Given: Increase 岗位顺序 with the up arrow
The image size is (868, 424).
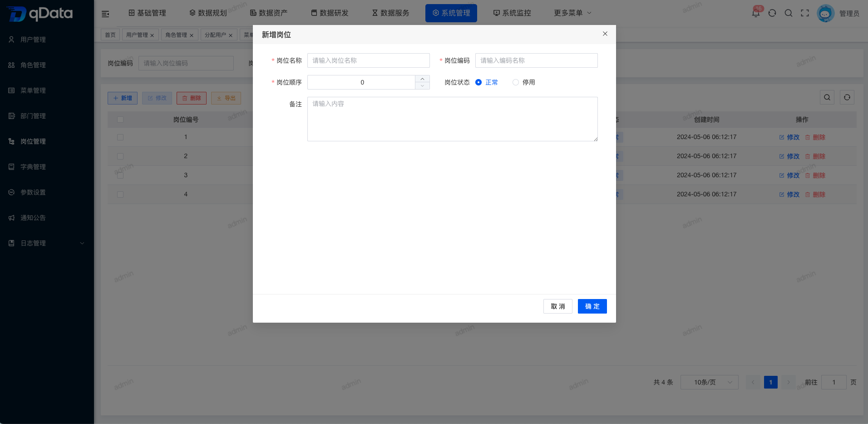Looking at the screenshot, I should 422,79.
